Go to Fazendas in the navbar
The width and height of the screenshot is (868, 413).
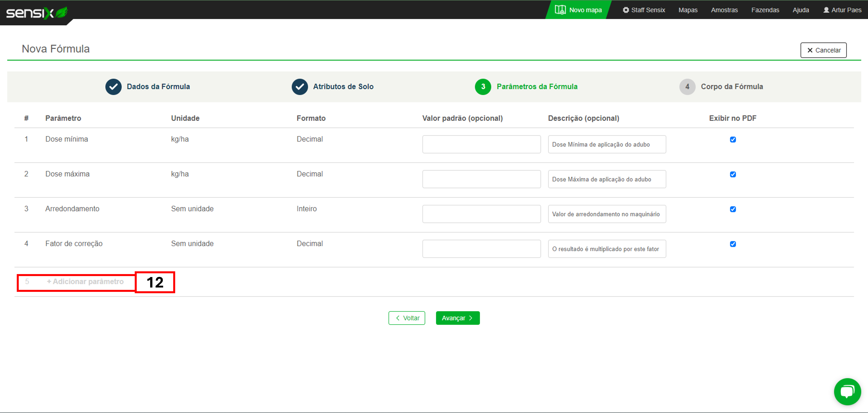[765, 10]
